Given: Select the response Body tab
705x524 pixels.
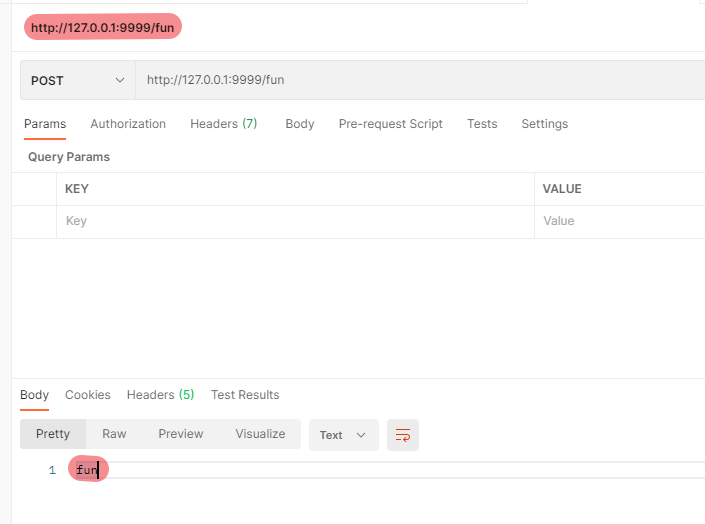Looking at the screenshot, I should coord(35,395).
